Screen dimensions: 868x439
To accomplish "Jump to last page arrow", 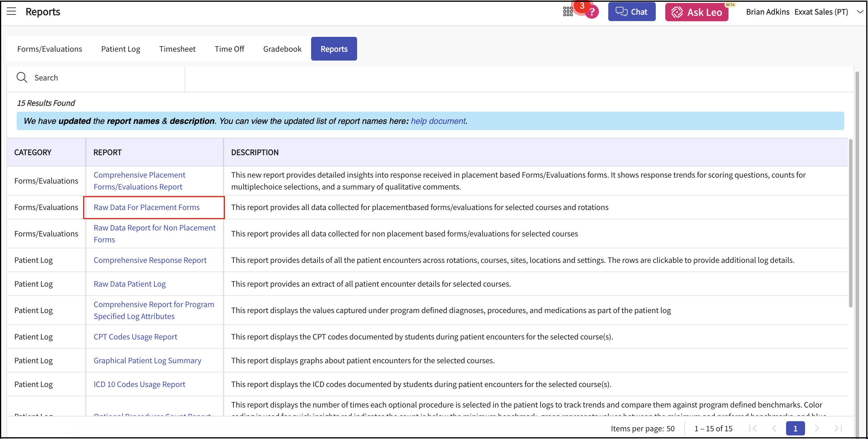I will pos(838,428).
